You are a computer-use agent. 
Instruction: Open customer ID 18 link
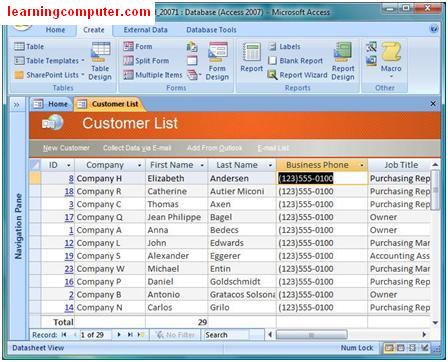pyautogui.click(x=69, y=191)
